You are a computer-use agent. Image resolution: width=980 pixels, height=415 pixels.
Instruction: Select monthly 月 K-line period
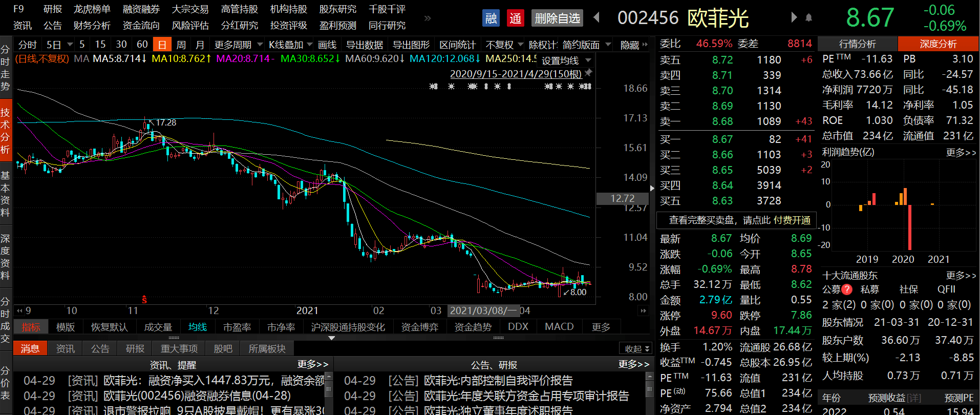pos(200,45)
